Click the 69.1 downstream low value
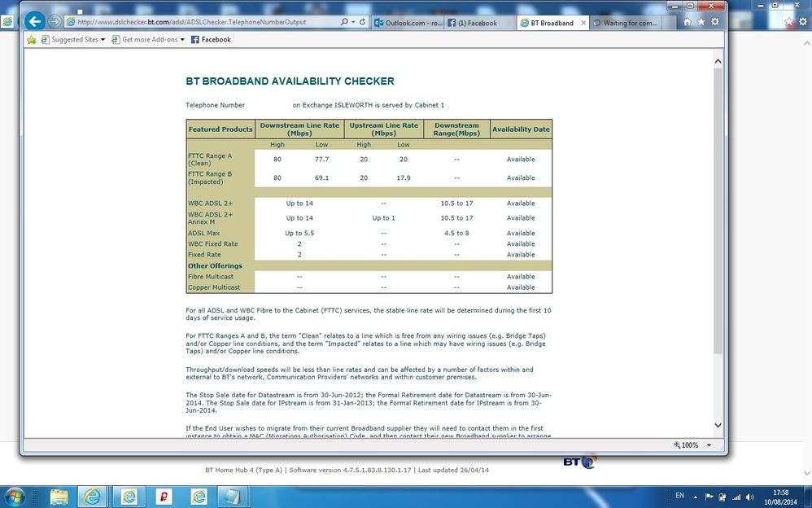Image resolution: width=812 pixels, height=508 pixels. [321, 177]
